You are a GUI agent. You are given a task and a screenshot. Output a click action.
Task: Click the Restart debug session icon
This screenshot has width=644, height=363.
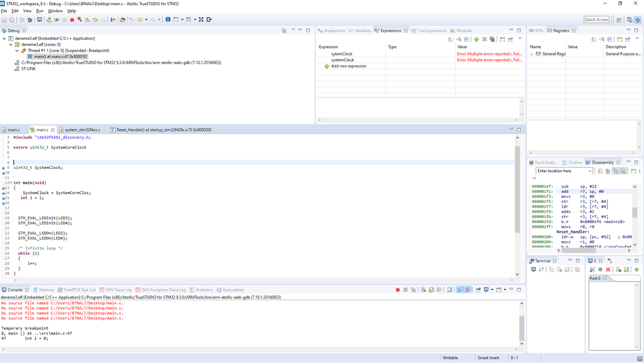click(x=49, y=19)
